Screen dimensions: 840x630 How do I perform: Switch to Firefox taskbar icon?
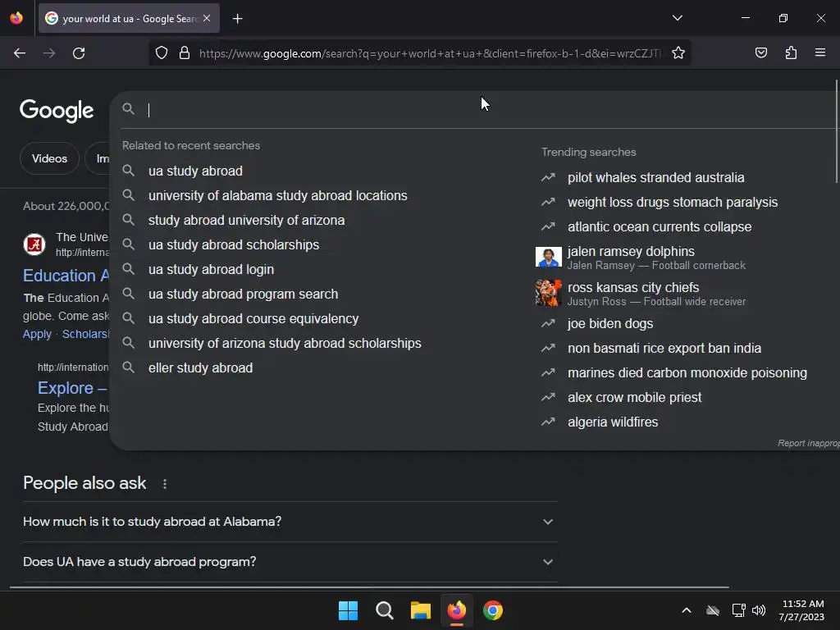coord(456,610)
